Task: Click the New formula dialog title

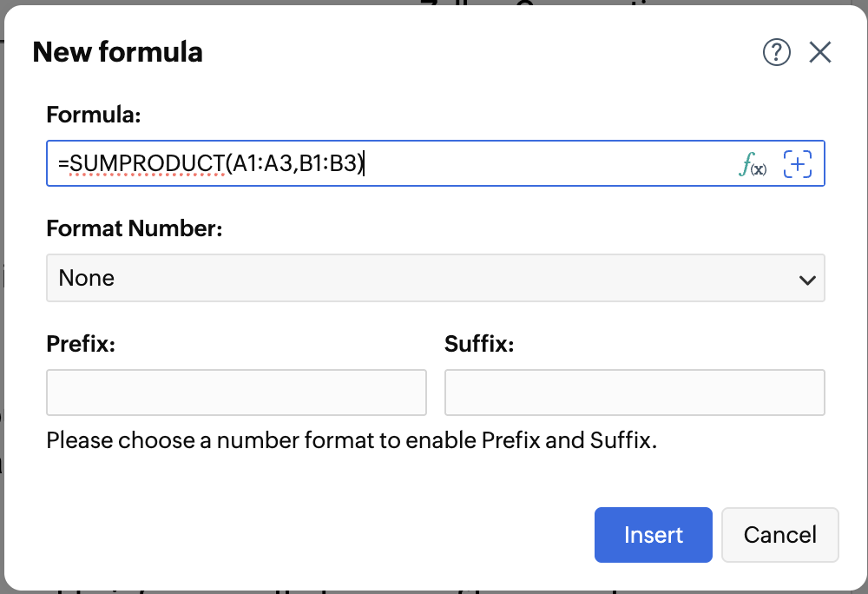Action: click(x=118, y=53)
